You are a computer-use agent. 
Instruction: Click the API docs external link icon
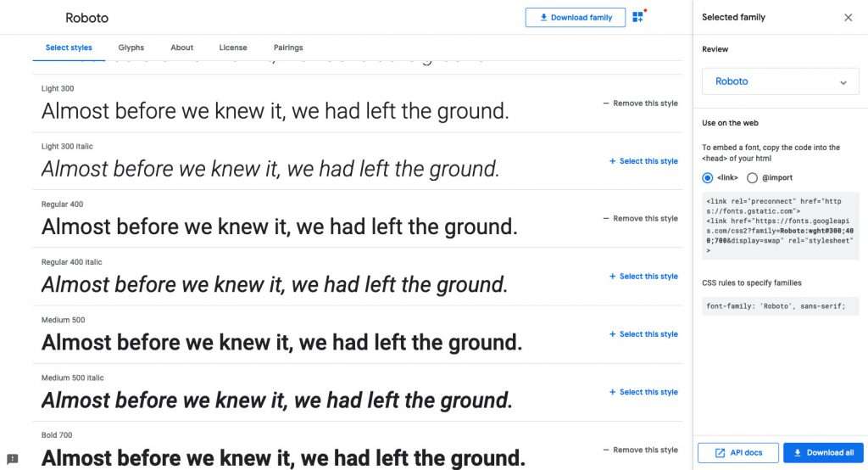(720, 452)
